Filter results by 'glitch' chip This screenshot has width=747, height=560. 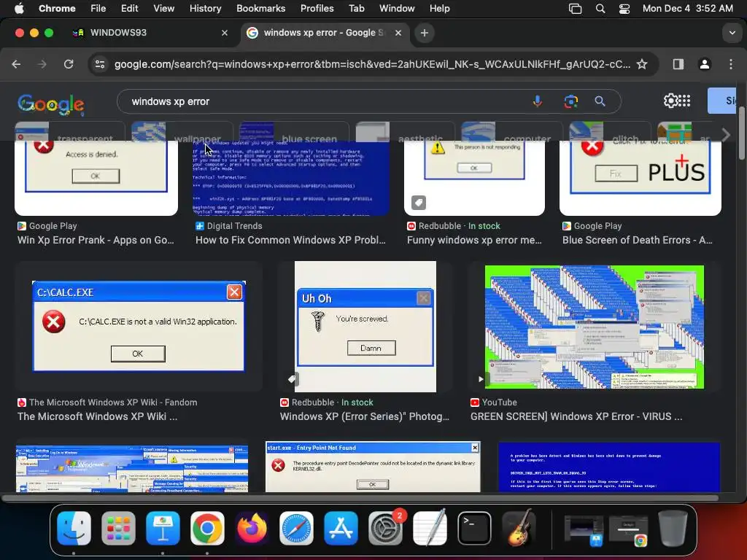click(611, 132)
